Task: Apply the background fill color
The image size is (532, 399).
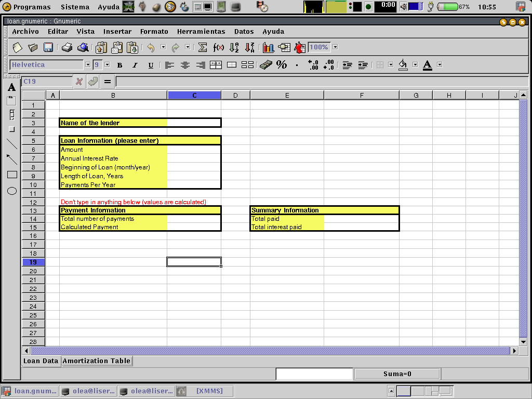Action: [403, 64]
